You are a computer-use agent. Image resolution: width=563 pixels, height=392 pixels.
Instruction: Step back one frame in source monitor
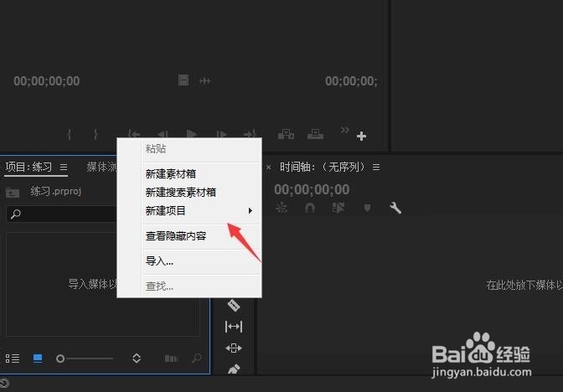[x=163, y=134]
